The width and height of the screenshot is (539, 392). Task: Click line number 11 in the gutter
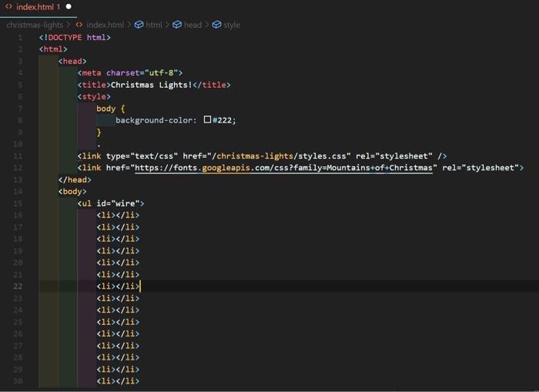(x=18, y=156)
